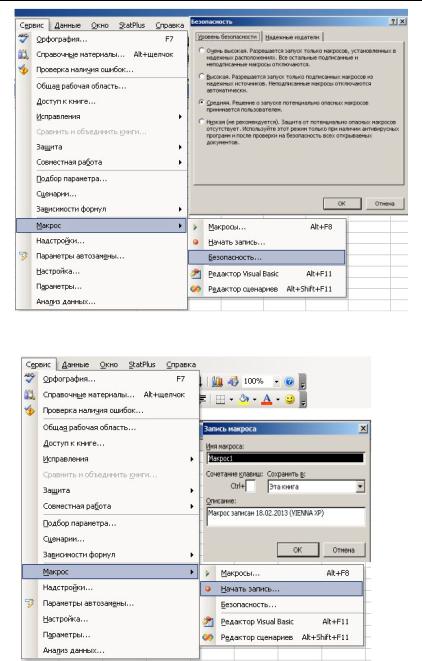Click OK in the Безопасность dialog
The height and width of the screenshot is (661, 422).
pyautogui.click(x=342, y=203)
